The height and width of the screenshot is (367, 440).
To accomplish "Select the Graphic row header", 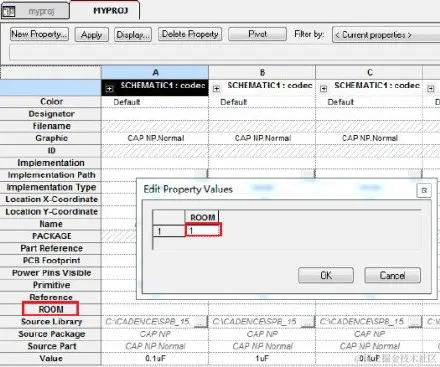I will pyautogui.click(x=51, y=138).
